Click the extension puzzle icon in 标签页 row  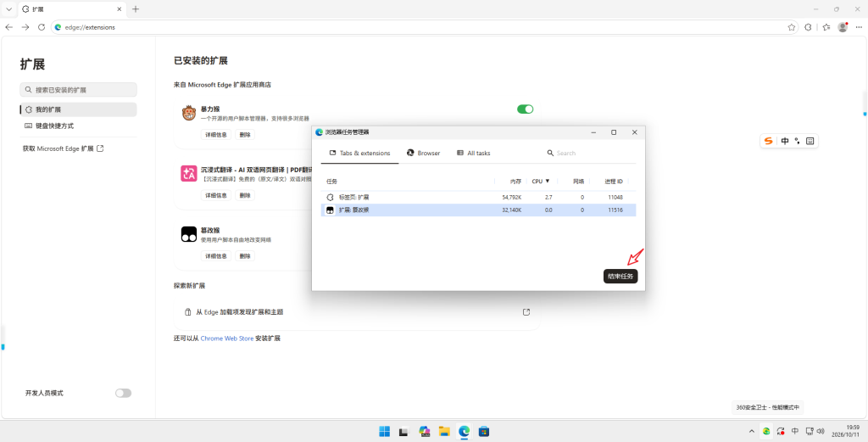pyautogui.click(x=330, y=197)
